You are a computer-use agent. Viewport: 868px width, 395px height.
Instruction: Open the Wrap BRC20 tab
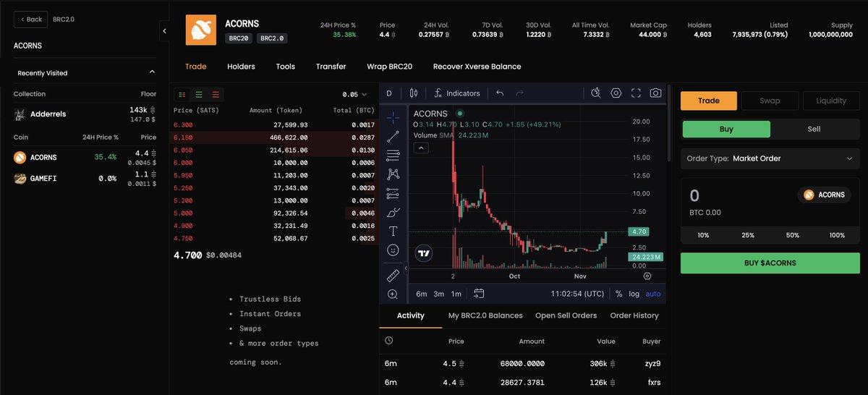coord(389,67)
